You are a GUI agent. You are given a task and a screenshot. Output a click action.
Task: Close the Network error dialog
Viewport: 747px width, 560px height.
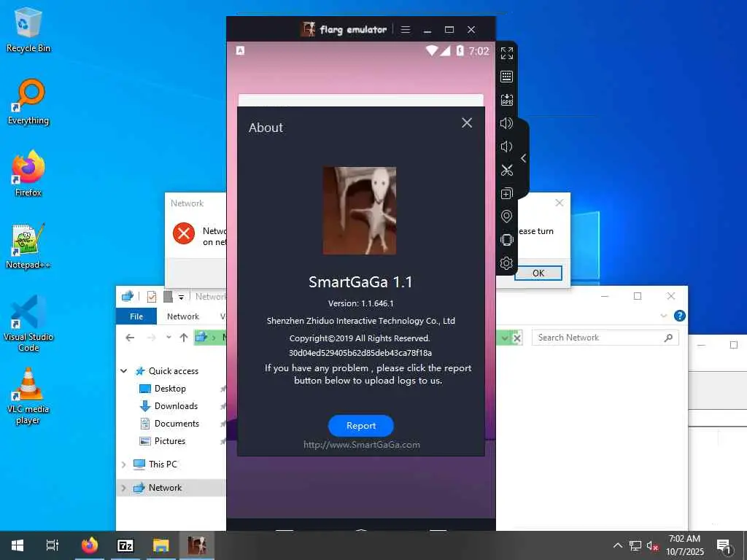[560, 203]
